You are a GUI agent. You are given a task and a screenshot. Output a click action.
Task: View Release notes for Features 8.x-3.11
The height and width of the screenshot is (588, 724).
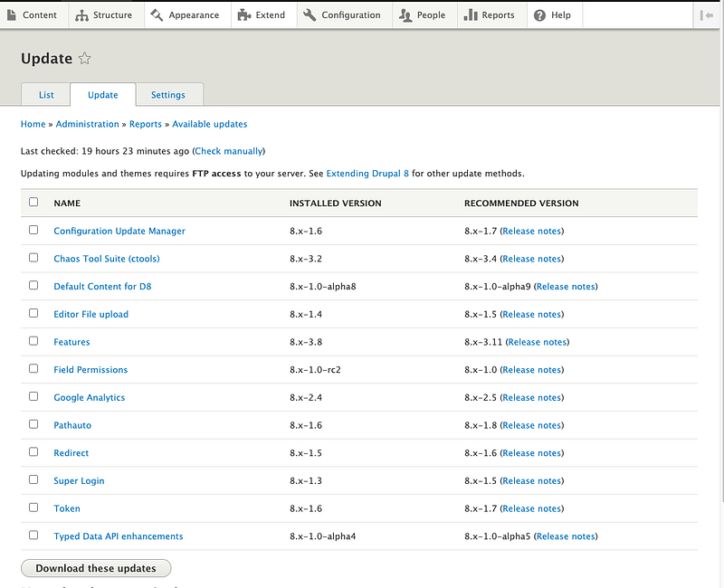538,342
